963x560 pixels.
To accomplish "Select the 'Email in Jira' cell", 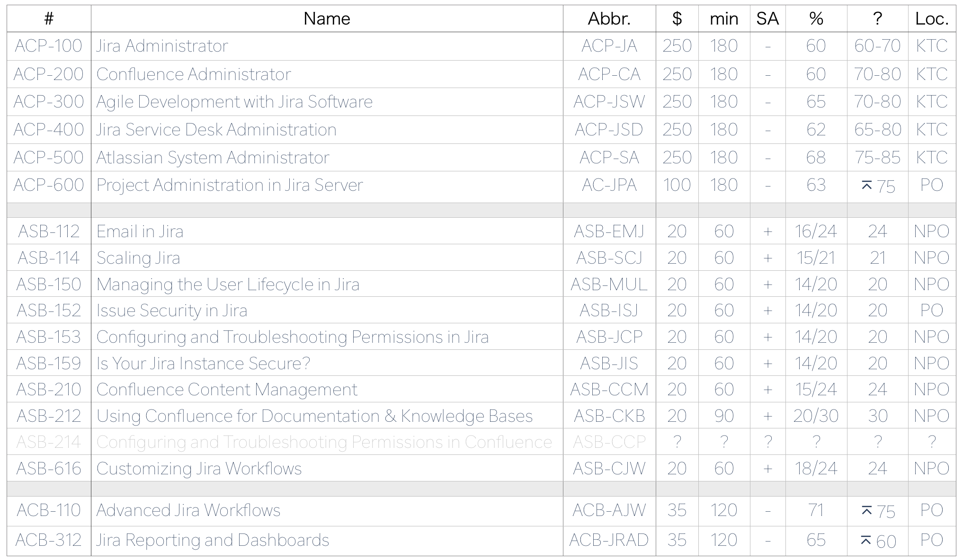I will coord(327,231).
